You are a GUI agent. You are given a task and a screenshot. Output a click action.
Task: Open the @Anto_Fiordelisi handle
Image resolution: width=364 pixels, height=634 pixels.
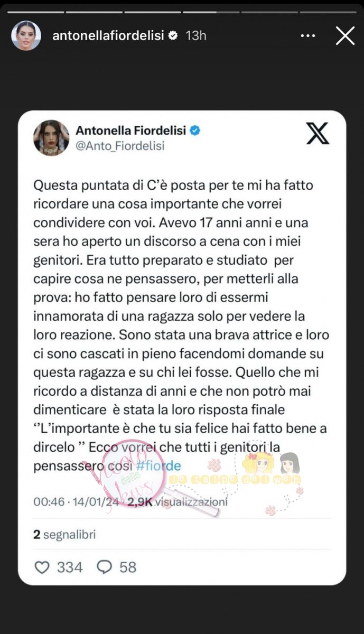[x=120, y=146]
